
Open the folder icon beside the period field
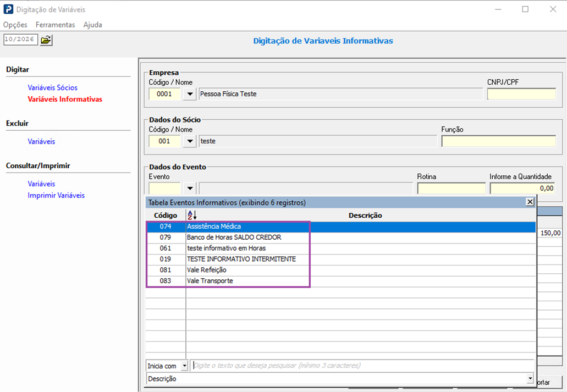(46, 40)
